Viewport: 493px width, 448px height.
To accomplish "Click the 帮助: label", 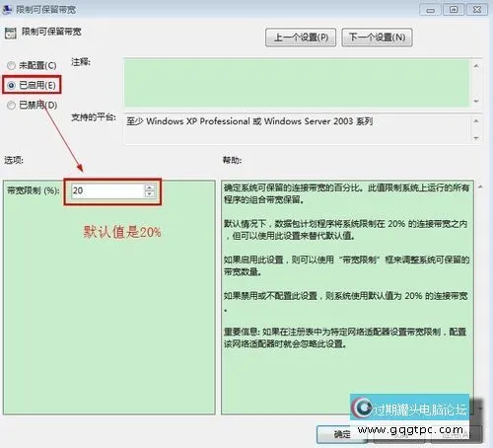I will tap(232, 160).
